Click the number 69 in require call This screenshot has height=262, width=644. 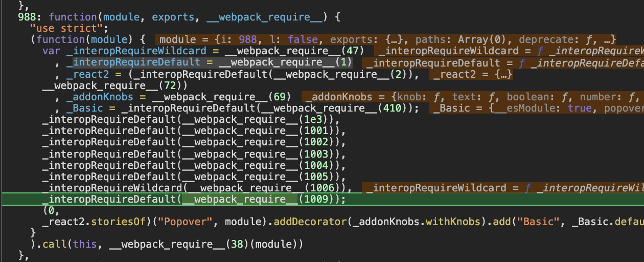[x=279, y=97]
